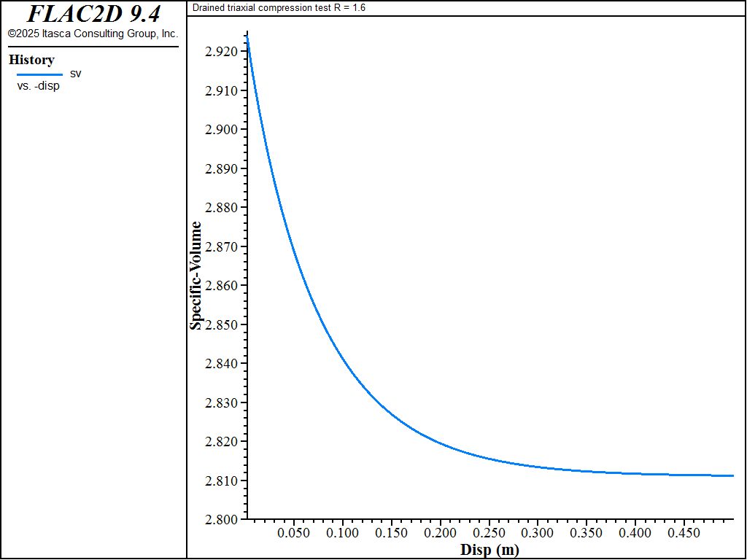Click the plot title 'Drained triaxial compression test R = 1.6'
The width and height of the screenshot is (747, 560).
(279, 7)
